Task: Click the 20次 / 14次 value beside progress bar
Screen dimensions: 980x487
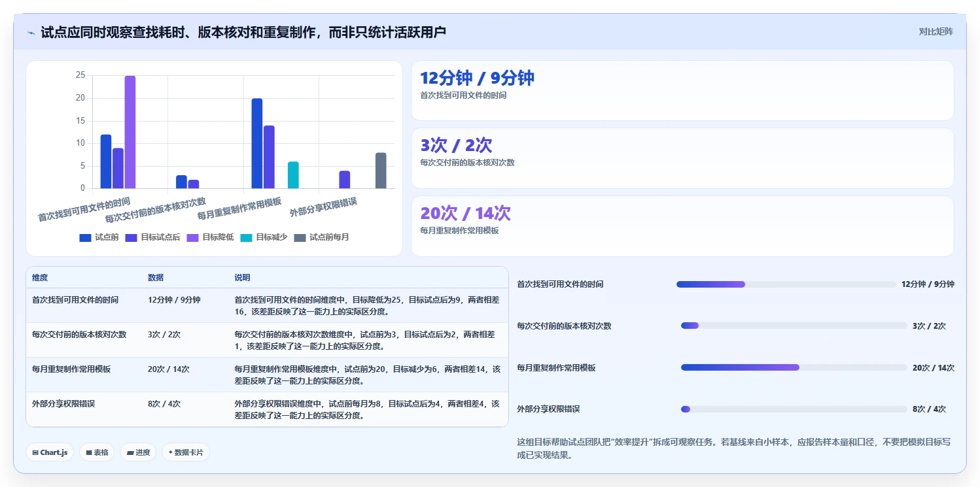Action: pos(934,367)
